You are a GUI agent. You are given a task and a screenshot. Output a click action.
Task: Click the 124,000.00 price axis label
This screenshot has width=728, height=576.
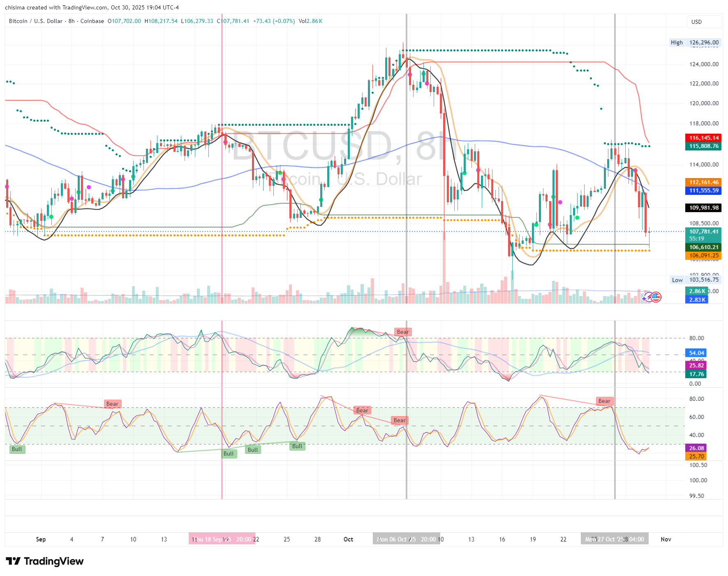pos(704,64)
